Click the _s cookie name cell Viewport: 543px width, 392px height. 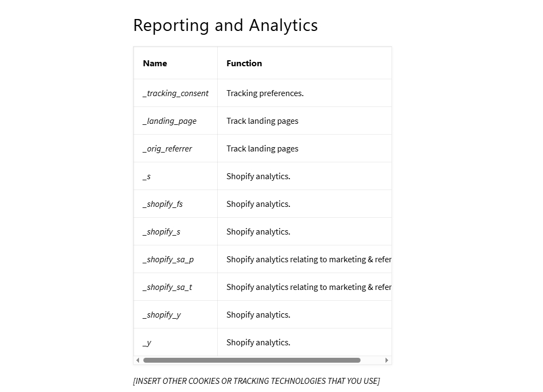(x=147, y=176)
